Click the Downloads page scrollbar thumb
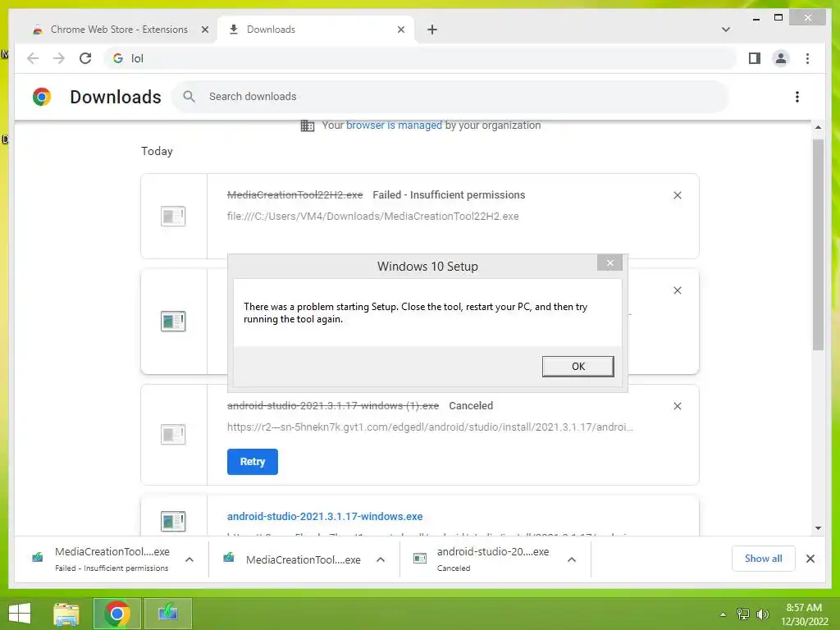 (x=818, y=244)
